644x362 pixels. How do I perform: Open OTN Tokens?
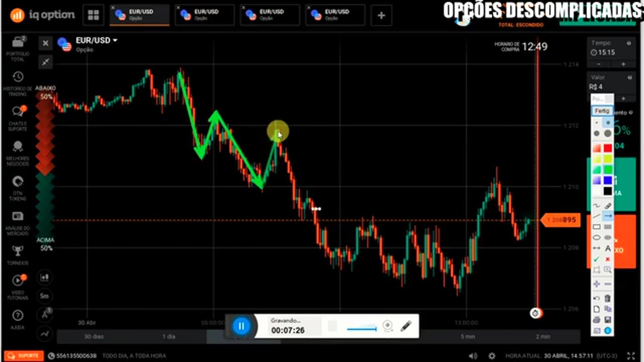tap(18, 189)
